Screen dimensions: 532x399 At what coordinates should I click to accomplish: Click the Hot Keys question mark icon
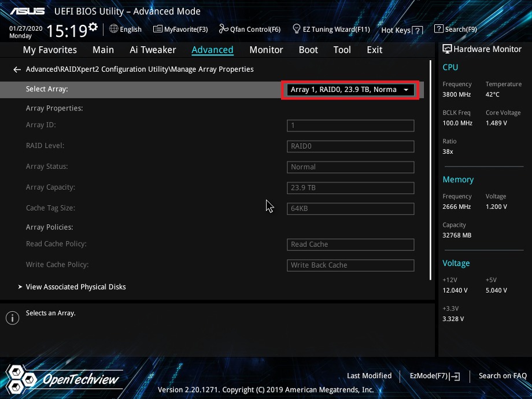(x=418, y=31)
